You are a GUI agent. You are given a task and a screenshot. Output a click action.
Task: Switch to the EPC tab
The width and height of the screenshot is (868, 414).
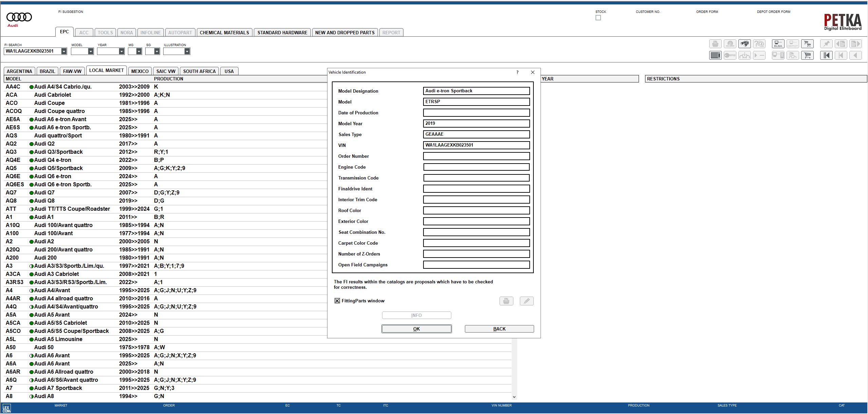64,32
